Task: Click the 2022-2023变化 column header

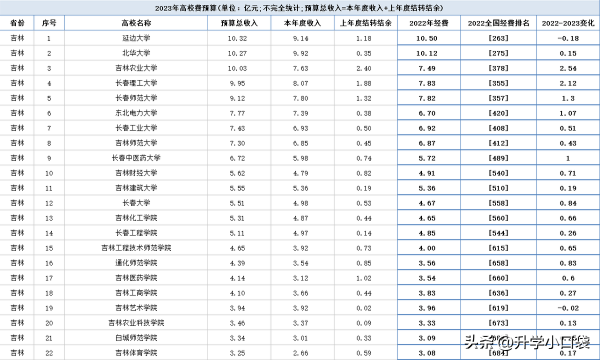Action: (568, 23)
